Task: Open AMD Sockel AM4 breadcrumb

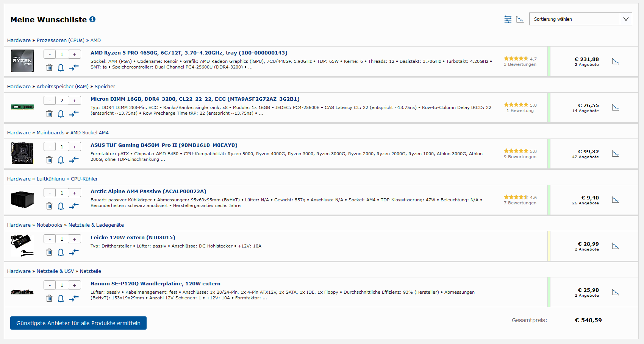Action: 89,132
